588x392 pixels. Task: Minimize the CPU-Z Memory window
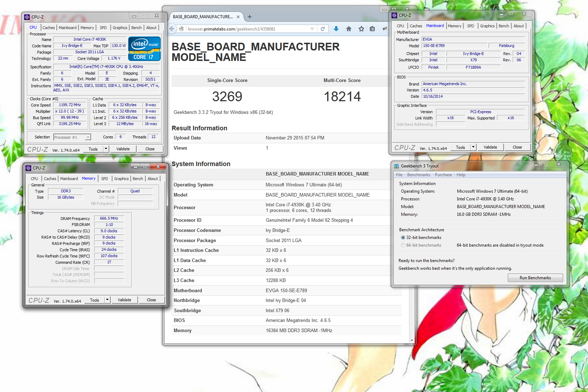click(135, 166)
